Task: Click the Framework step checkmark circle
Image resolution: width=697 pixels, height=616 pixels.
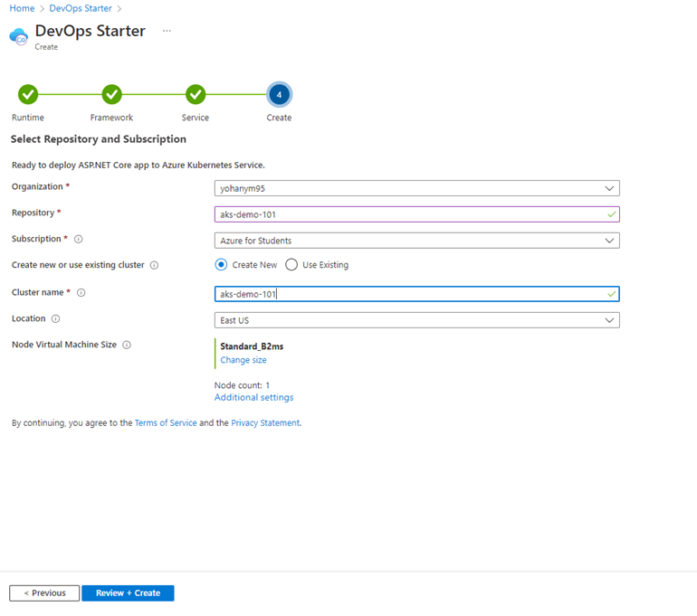Action: click(111, 95)
